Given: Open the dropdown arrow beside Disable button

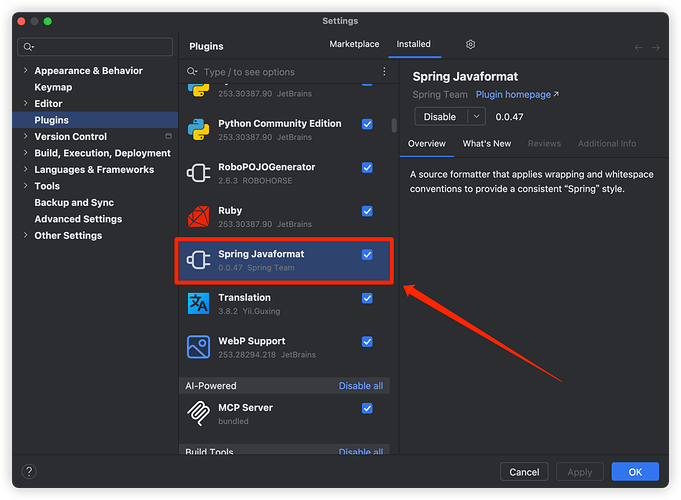Looking at the screenshot, I should tap(477, 117).
